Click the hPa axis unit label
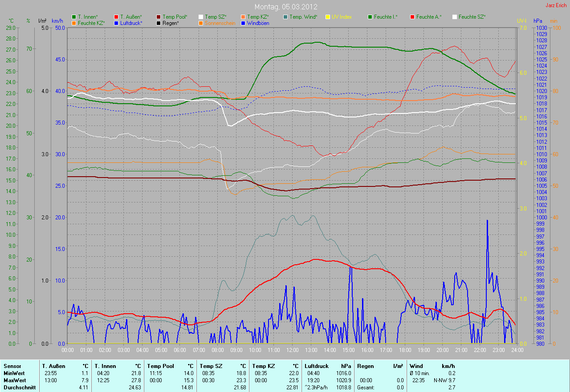The image size is (570, 392). [538, 21]
